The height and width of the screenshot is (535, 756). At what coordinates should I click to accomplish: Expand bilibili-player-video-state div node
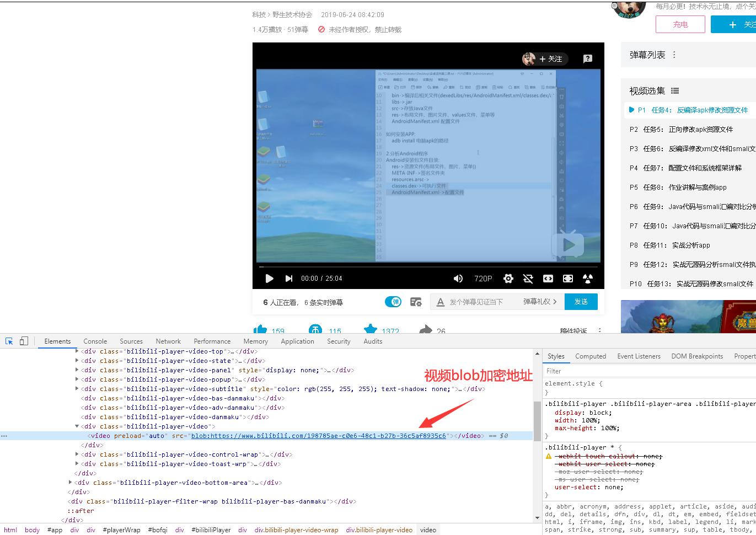(77, 361)
